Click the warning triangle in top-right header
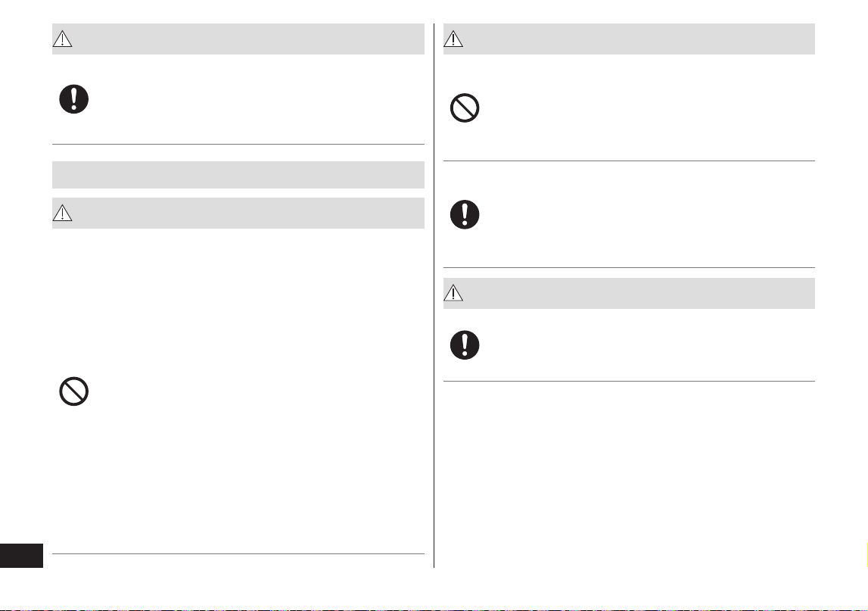This screenshot has width=868, height=611. point(453,39)
